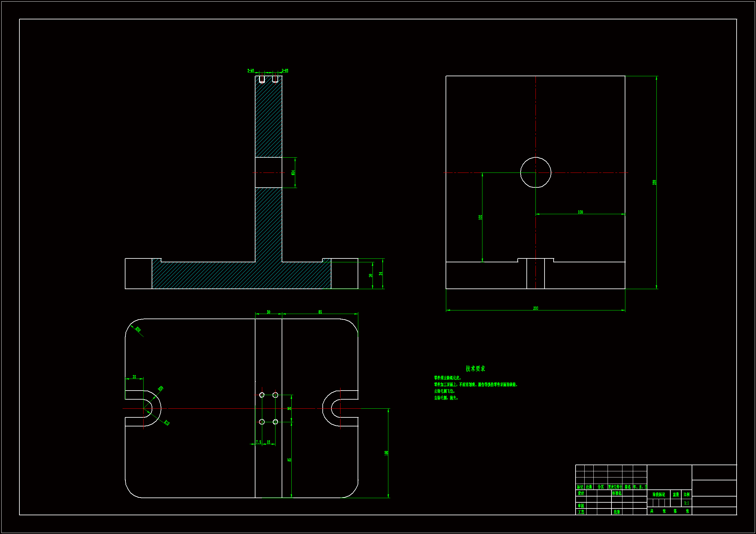Viewport: 756px width, 534px height.
Task: Click the 7.5 dimension text
Action: 258,442
